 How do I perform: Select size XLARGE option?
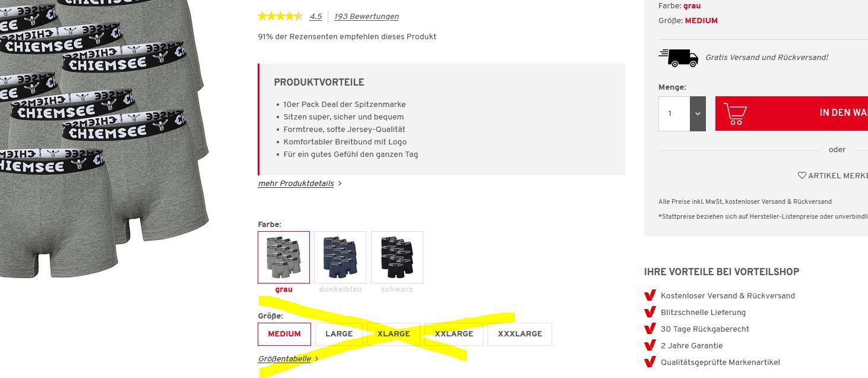coord(394,334)
